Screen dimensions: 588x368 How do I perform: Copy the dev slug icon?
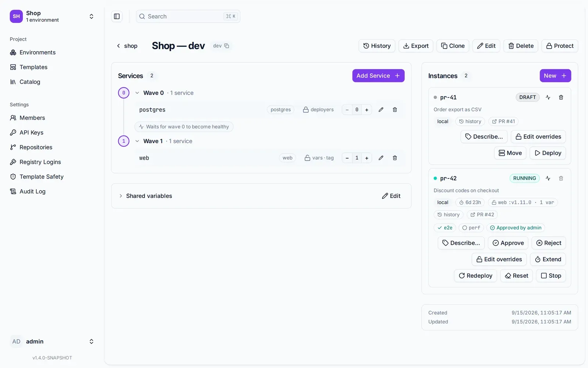(x=227, y=46)
